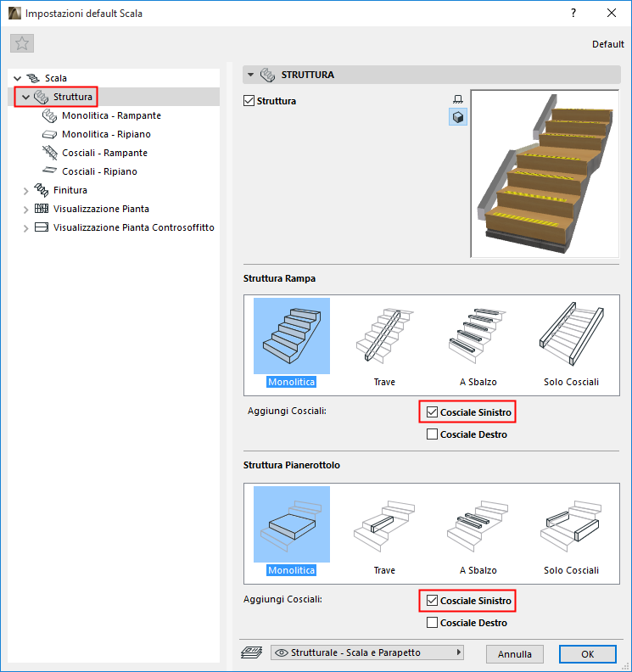The width and height of the screenshot is (632, 672).
Task: Expand Visualizzazione Pianta node
Action: tap(25, 210)
